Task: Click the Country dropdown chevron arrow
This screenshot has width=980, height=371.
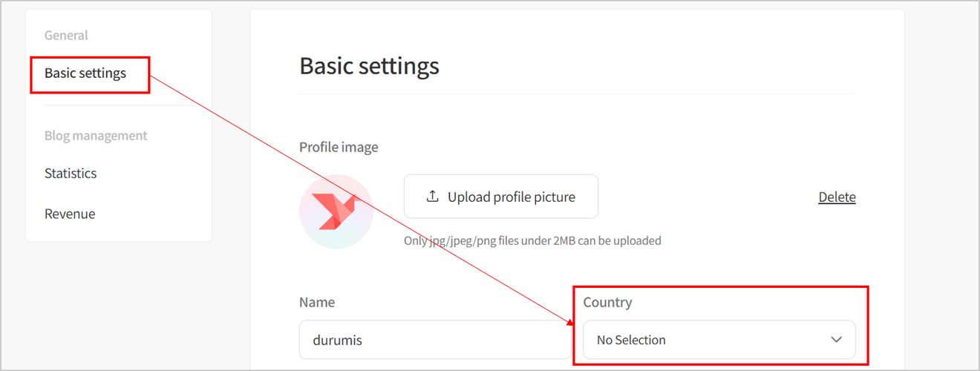Action: [x=836, y=340]
